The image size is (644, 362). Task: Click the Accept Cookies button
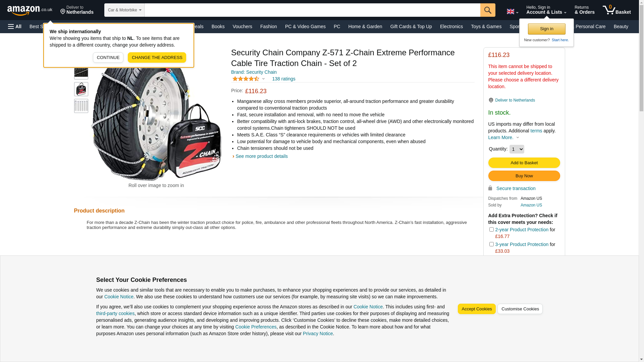[477, 309]
